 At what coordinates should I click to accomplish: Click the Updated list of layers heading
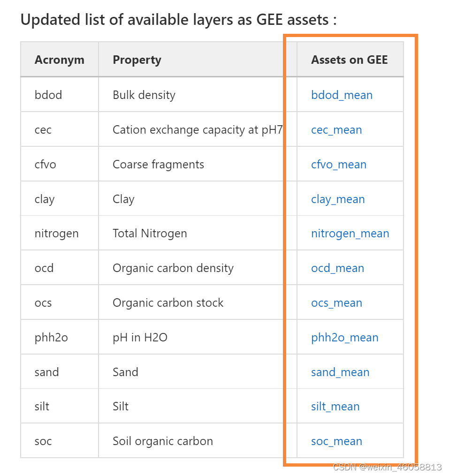[179, 20]
